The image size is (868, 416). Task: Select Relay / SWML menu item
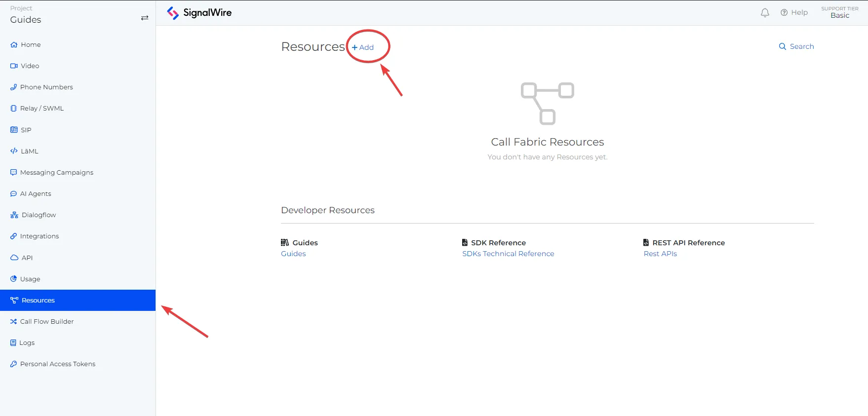click(x=78, y=108)
